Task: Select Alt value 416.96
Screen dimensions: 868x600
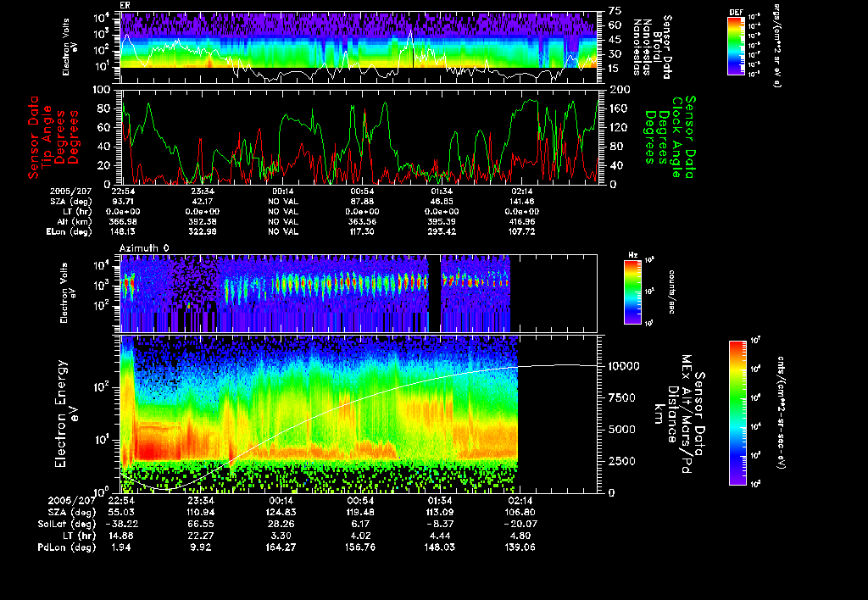Action: pos(522,221)
